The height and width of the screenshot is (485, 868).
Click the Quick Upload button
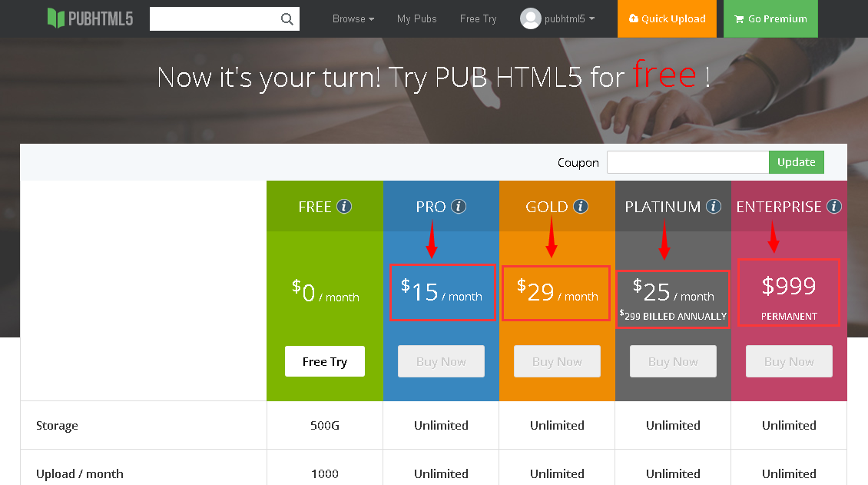coord(667,18)
